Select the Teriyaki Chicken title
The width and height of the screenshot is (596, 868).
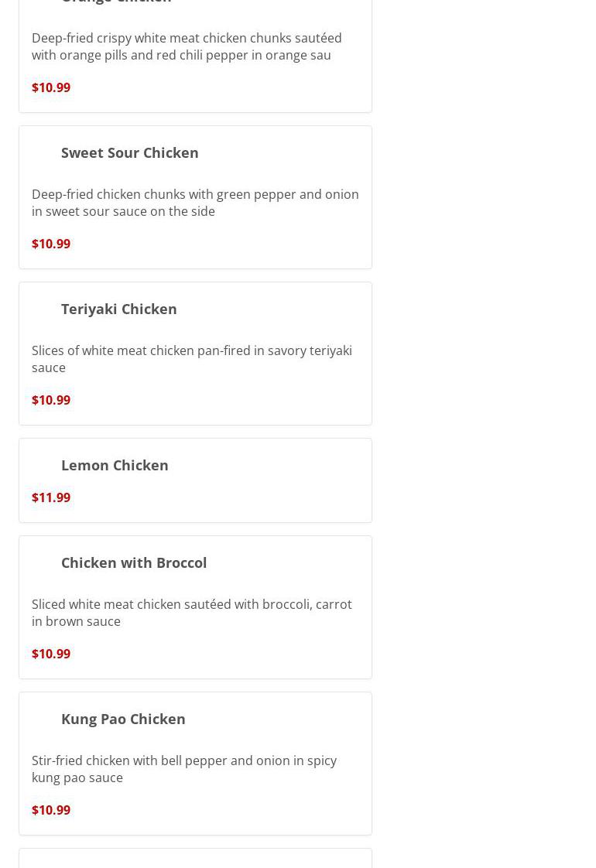click(118, 309)
